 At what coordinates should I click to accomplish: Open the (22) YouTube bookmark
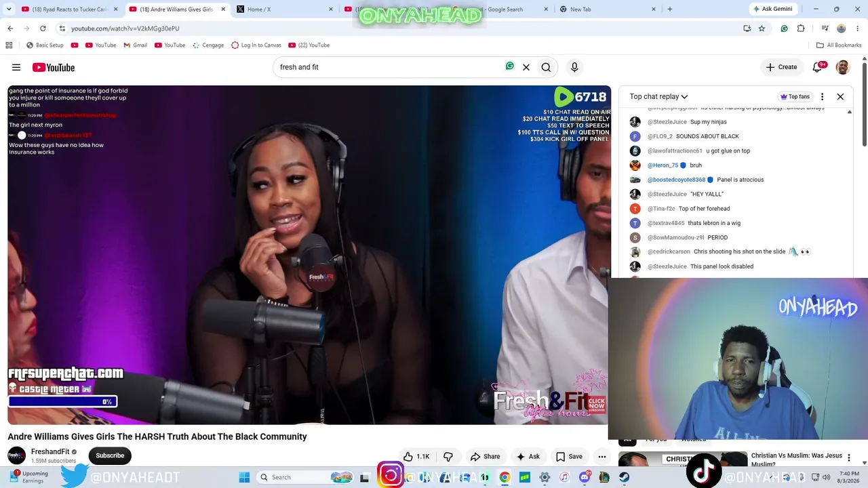point(309,45)
